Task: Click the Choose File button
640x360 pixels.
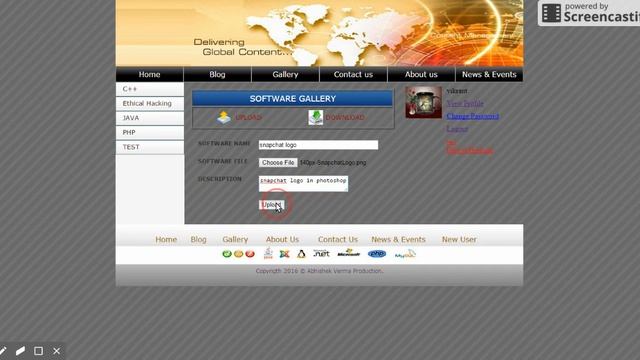Action: tap(278, 162)
